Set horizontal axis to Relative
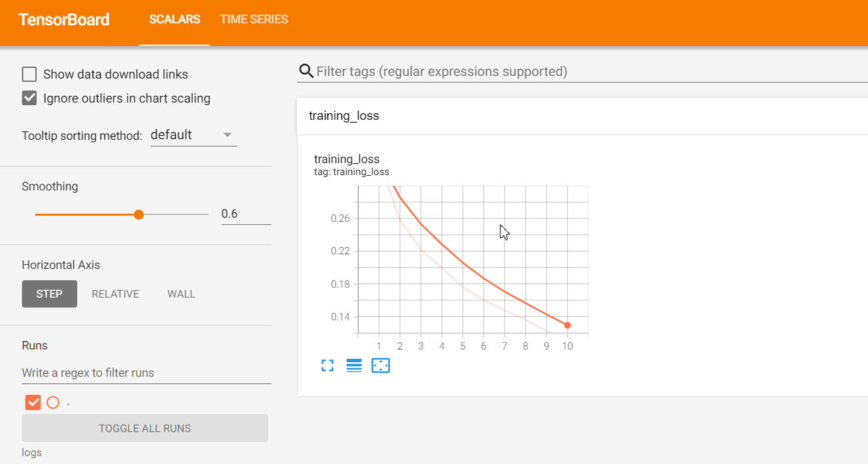This screenshot has width=868, height=464. 115,294
